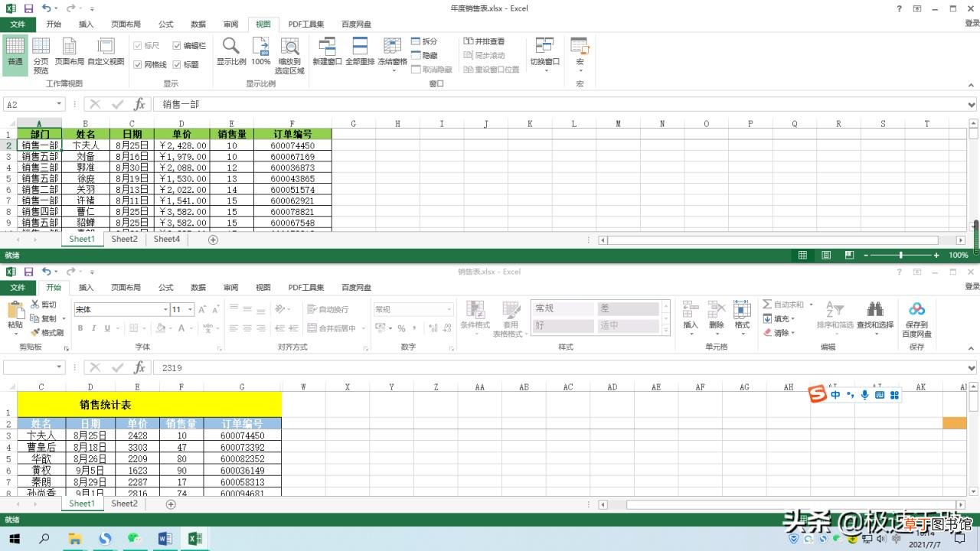Click zoom out minus on top status bar
This screenshot has width=980, height=551.
866,255
